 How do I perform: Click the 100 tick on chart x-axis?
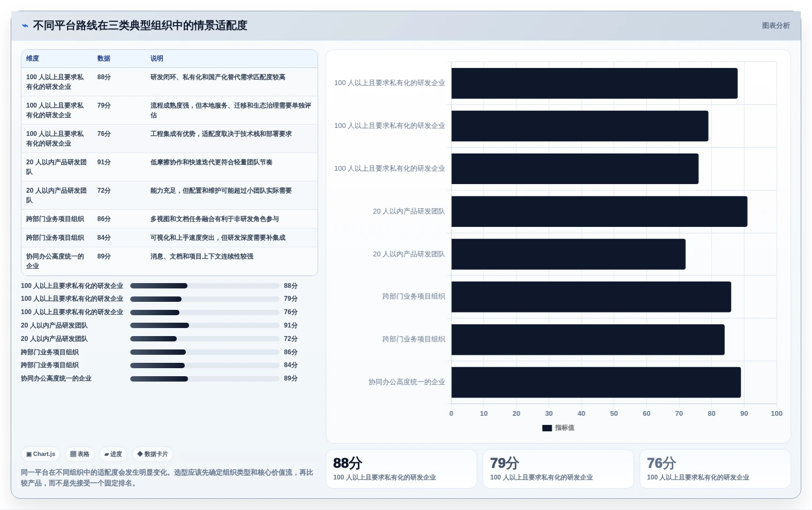coord(776,414)
